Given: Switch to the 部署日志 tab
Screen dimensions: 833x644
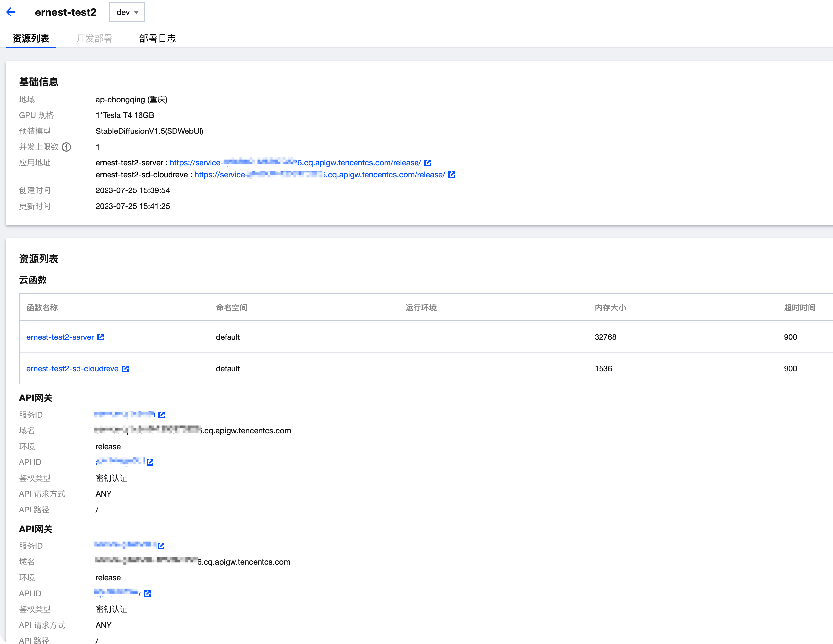Looking at the screenshot, I should 158,38.
